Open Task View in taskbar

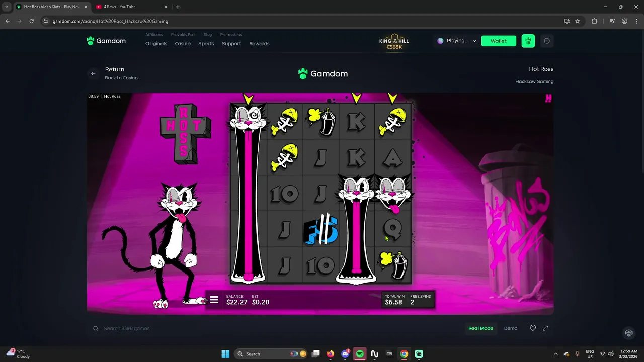[x=316, y=354]
